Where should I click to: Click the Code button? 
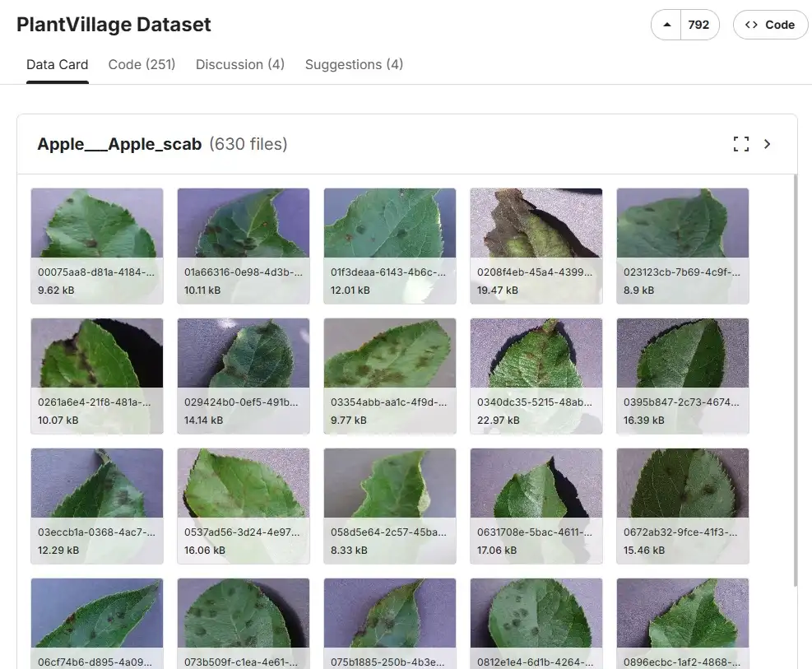(770, 25)
